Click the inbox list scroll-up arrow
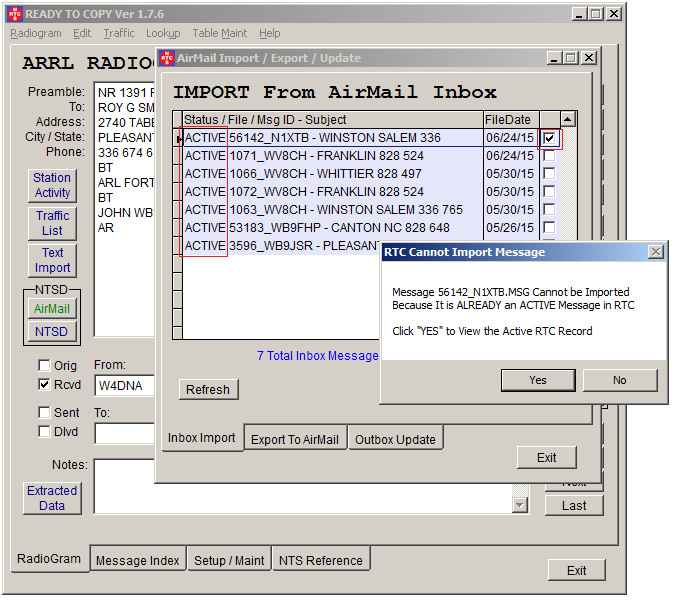677x602 pixels. (x=568, y=119)
